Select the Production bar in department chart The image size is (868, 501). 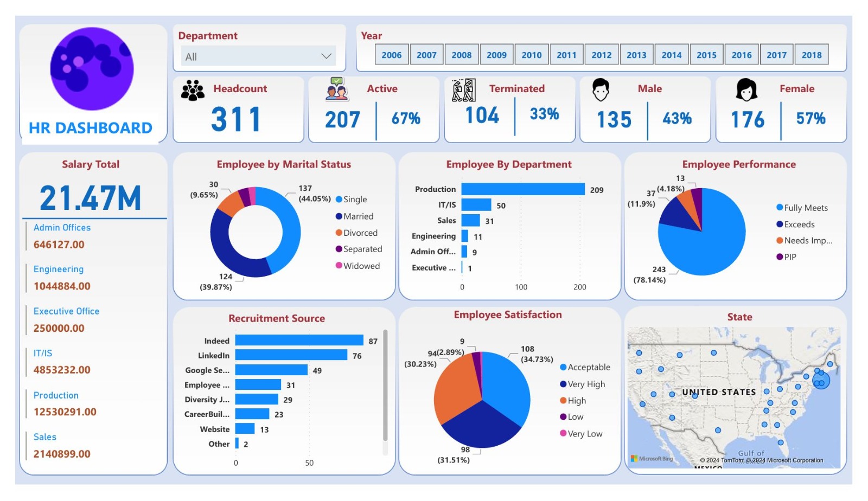click(x=523, y=189)
